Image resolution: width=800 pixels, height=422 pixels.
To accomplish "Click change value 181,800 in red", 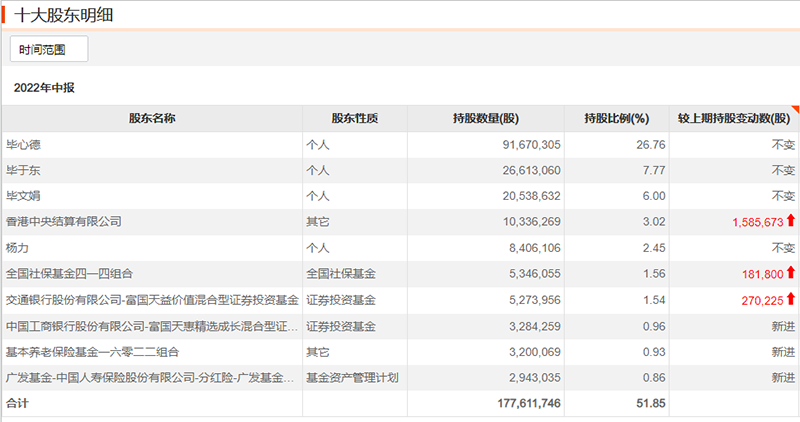I will click(762, 275).
